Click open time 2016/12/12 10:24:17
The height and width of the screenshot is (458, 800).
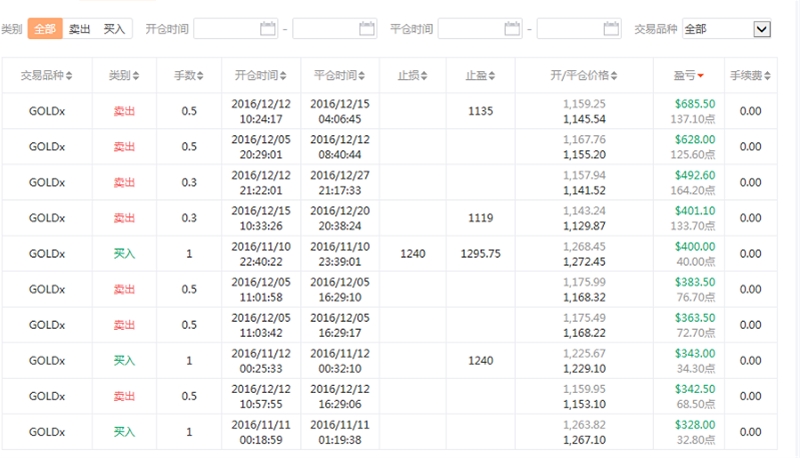click(261, 111)
